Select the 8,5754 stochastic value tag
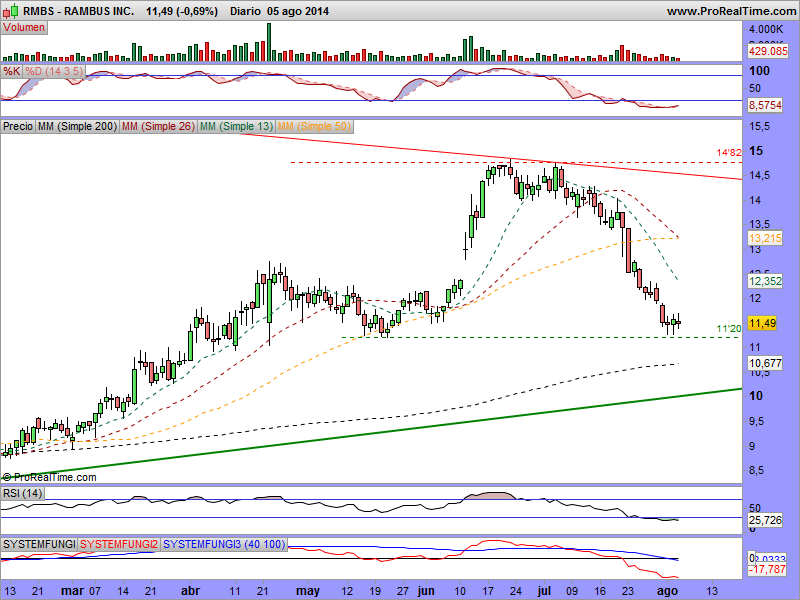Viewport: 800px width, 600px height. click(x=765, y=105)
